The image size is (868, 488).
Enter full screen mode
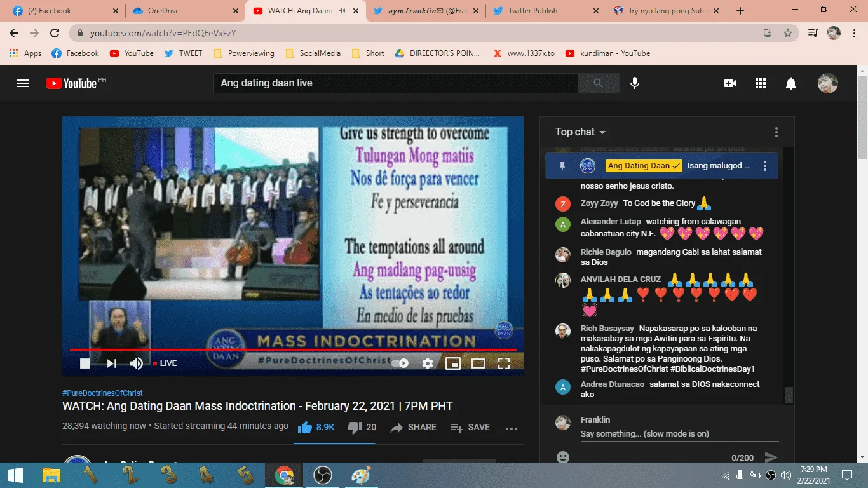[x=504, y=363]
